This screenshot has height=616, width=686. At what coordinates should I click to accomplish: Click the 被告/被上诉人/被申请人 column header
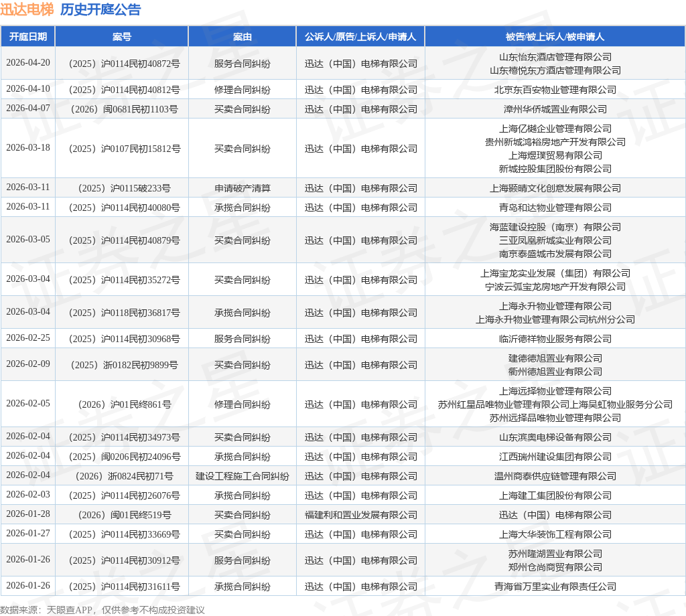click(x=555, y=37)
